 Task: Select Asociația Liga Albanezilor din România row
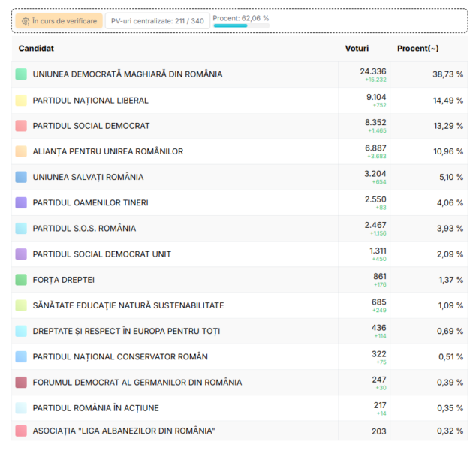(x=124, y=430)
